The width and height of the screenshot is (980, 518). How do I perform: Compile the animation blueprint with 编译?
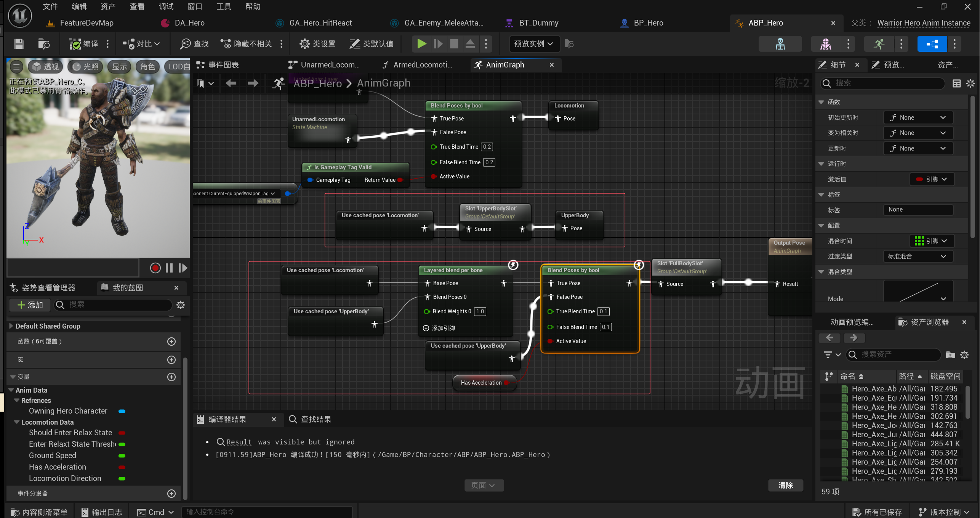[x=85, y=44]
